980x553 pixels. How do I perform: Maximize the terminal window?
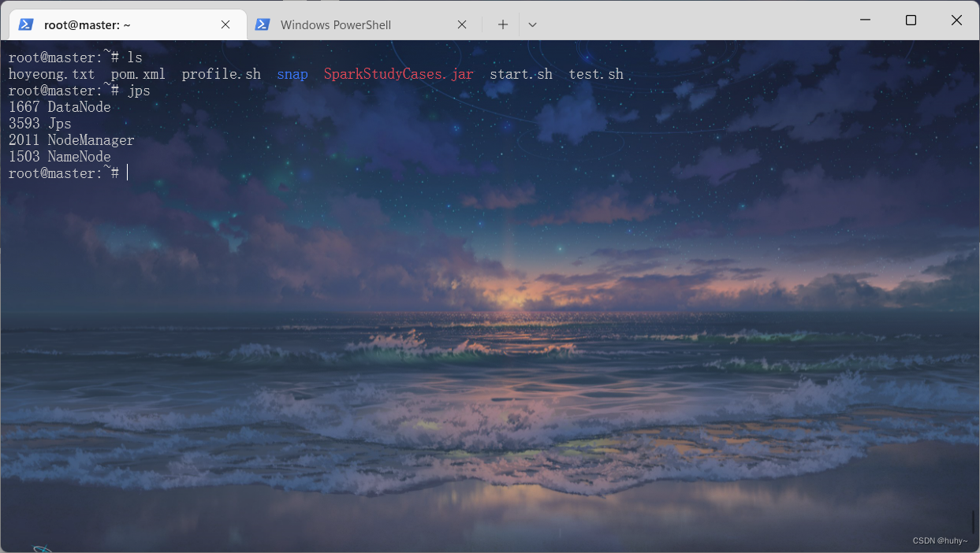(x=911, y=20)
